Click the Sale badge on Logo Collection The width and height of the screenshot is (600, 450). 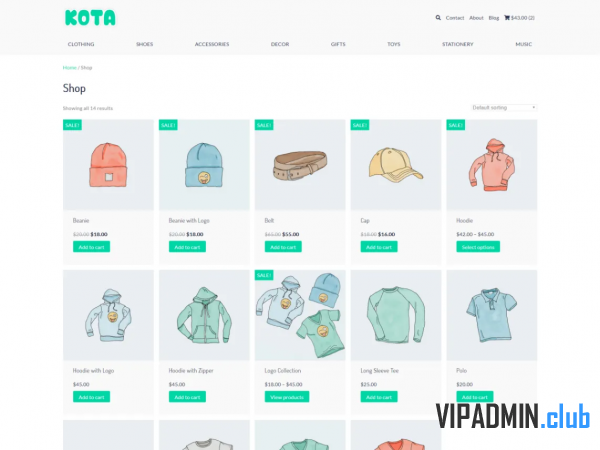click(264, 275)
